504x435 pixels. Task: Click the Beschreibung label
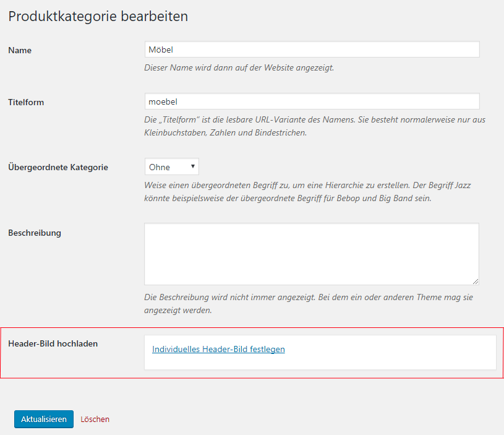[x=35, y=233]
